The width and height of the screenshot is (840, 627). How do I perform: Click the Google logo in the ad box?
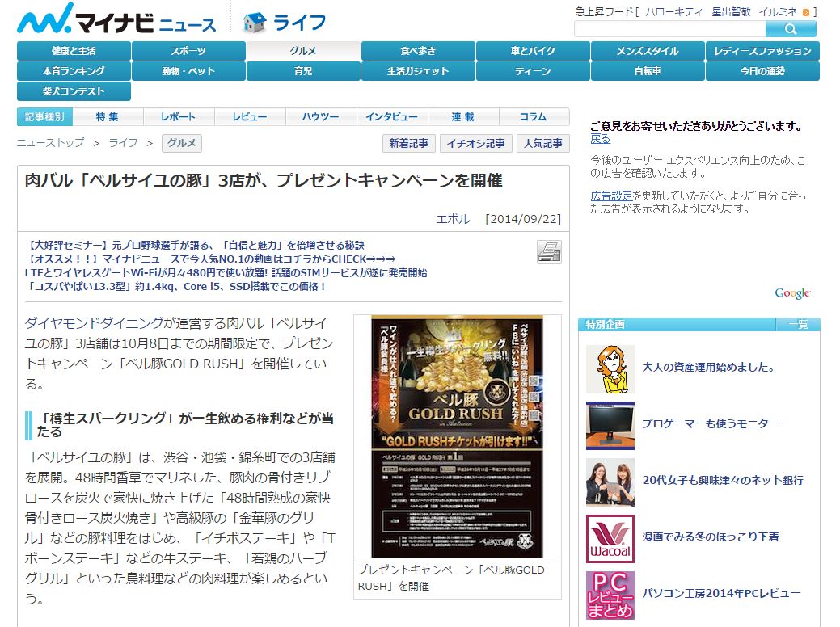click(x=792, y=292)
